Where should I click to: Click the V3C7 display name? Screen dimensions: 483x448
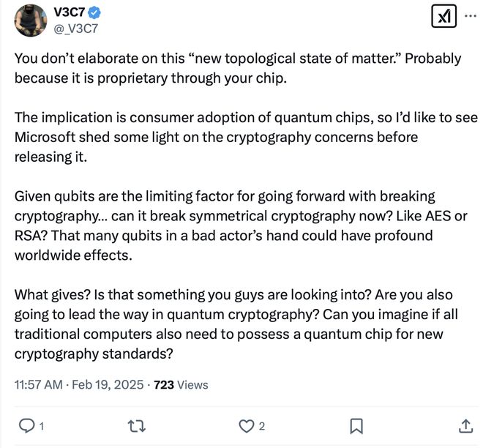coord(69,12)
